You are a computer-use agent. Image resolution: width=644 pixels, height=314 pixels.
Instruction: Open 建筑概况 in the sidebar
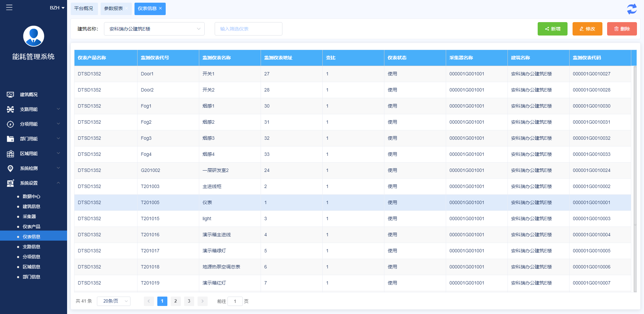pyautogui.click(x=29, y=95)
